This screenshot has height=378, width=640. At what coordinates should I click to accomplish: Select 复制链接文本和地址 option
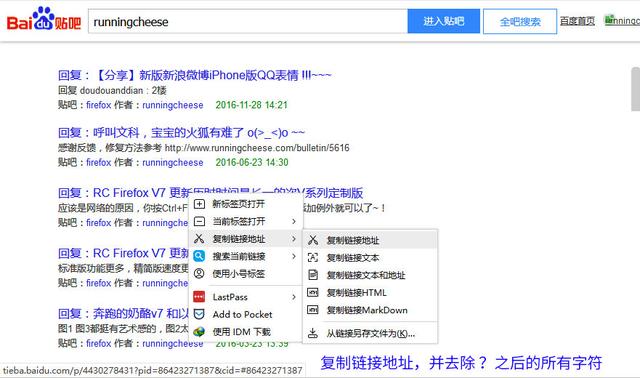point(370,275)
